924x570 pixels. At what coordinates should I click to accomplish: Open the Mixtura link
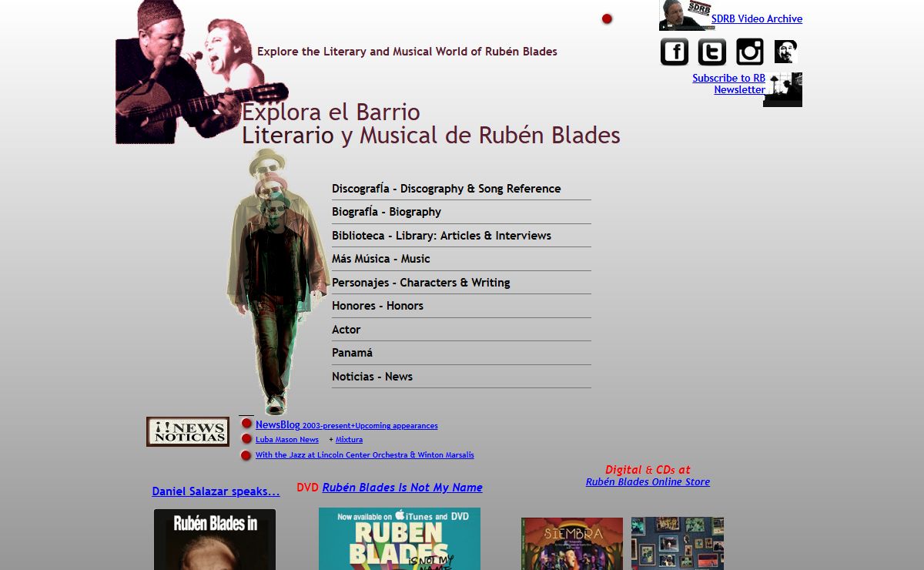coord(349,440)
